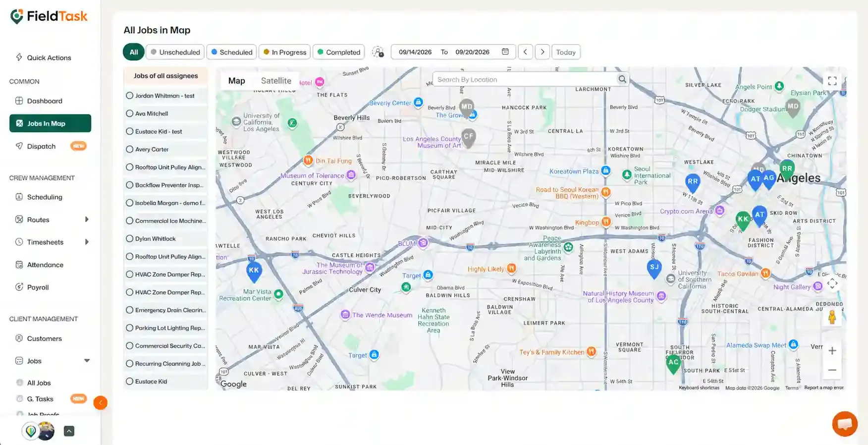Image resolution: width=868 pixels, height=445 pixels.
Task: Select Commercial Security Ca... radio
Action: (x=129, y=345)
